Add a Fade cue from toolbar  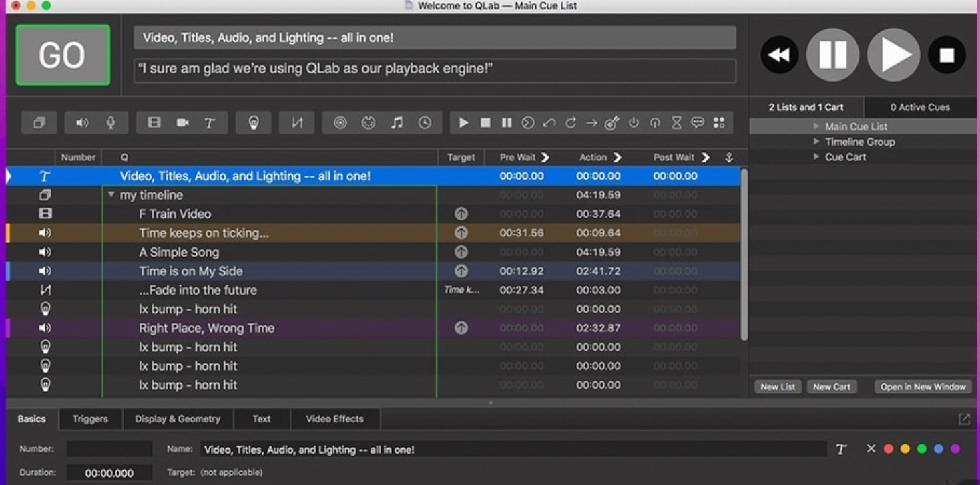[297, 123]
